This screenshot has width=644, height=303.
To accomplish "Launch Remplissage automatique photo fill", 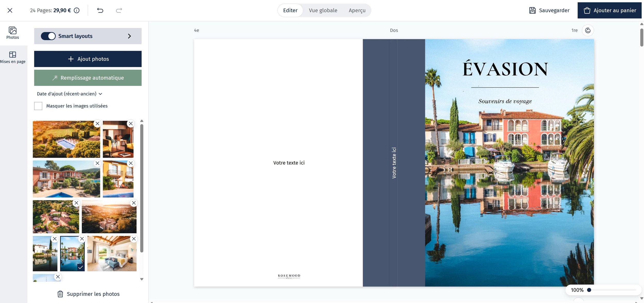I will (88, 77).
